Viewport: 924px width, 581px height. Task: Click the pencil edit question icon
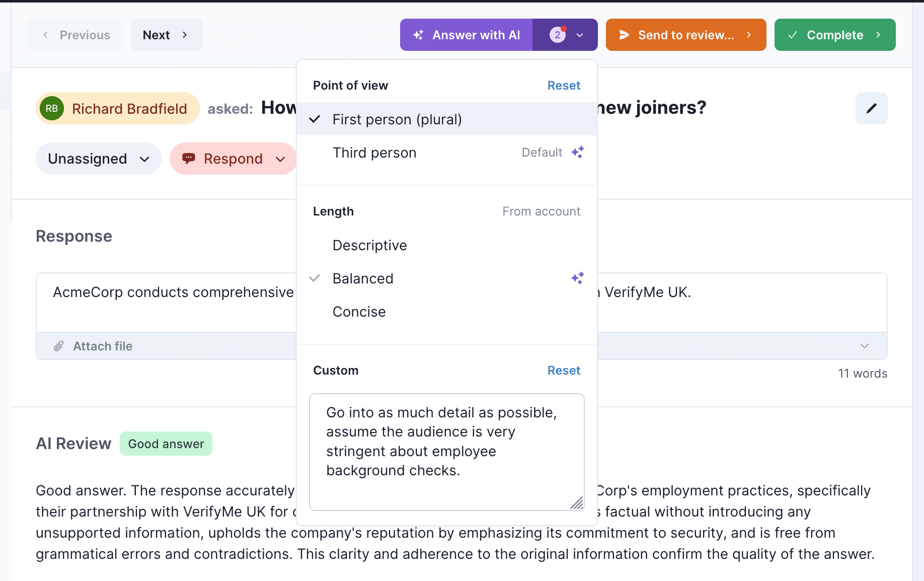pos(871,108)
